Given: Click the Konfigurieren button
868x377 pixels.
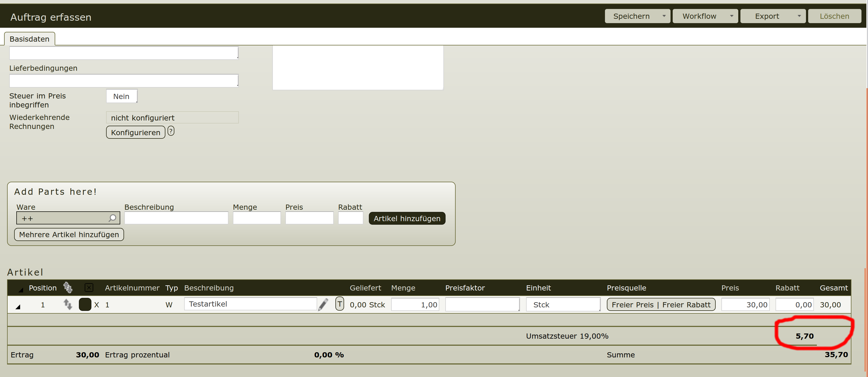Looking at the screenshot, I should click(135, 132).
